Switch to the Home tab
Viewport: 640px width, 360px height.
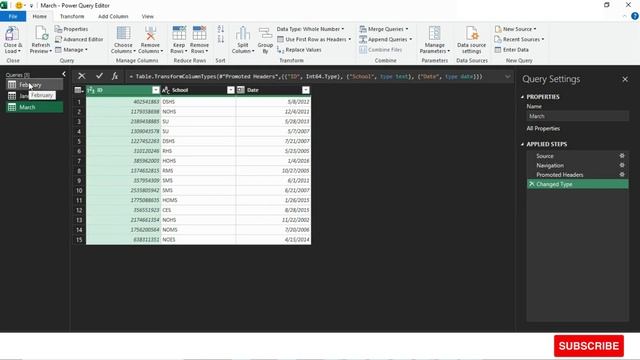(40, 16)
